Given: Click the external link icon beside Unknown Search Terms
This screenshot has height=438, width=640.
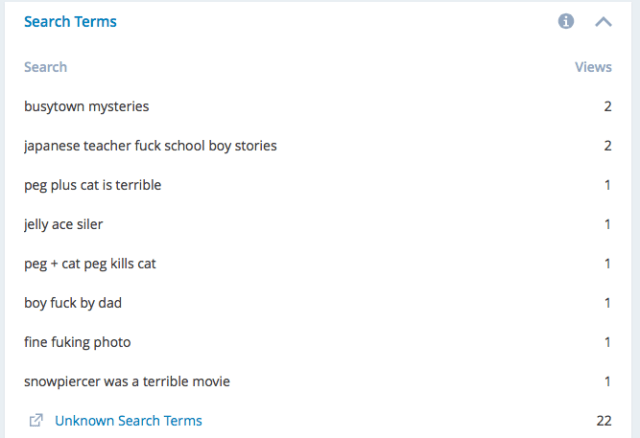Looking at the screenshot, I should click(36, 421).
